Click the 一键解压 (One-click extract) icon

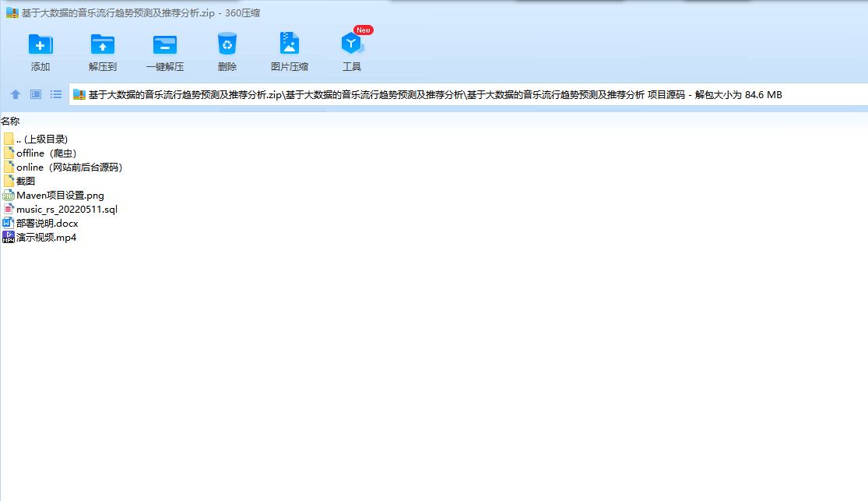(165, 44)
